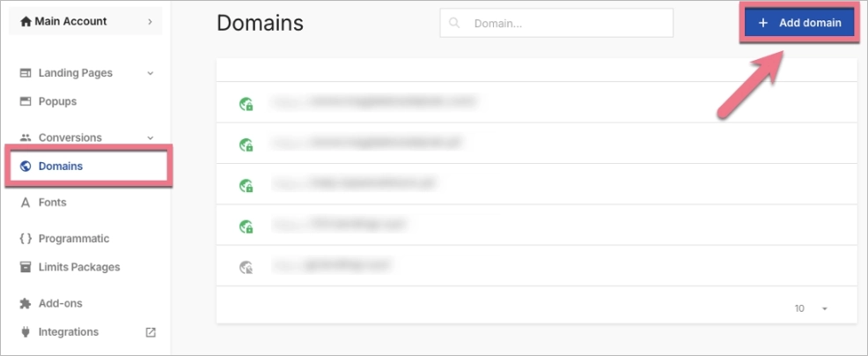Click the grey unsecured globe status icon
This screenshot has height=356, width=868.
(246, 268)
